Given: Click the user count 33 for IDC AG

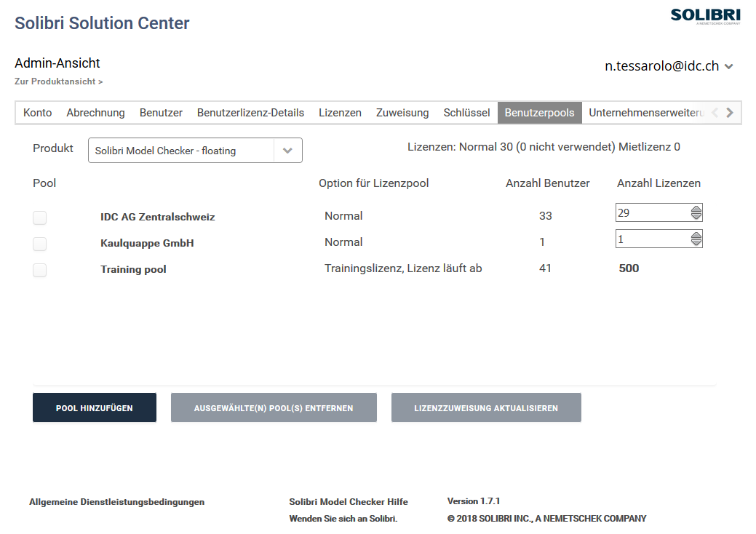Looking at the screenshot, I should [x=545, y=216].
